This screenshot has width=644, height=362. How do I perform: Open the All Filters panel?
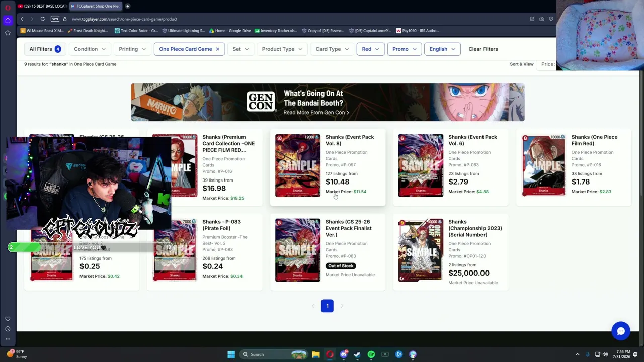pyautogui.click(x=45, y=49)
